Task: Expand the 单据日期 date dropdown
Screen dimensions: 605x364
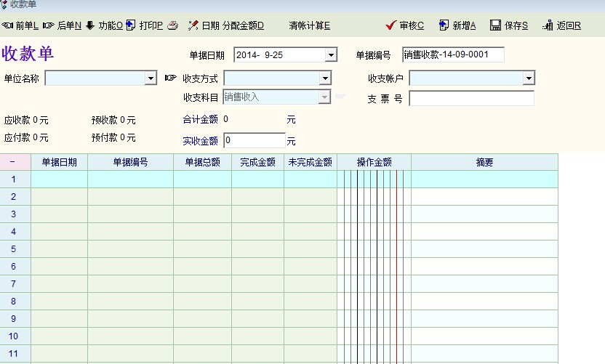Action: coord(331,55)
